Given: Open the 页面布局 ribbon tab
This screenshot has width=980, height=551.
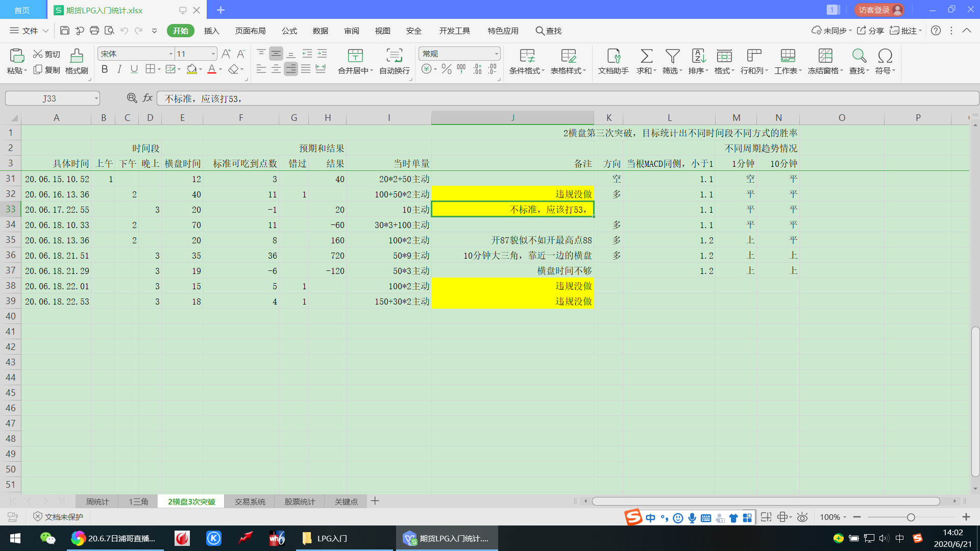Looking at the screenshot, I should (x=250, y=31).
